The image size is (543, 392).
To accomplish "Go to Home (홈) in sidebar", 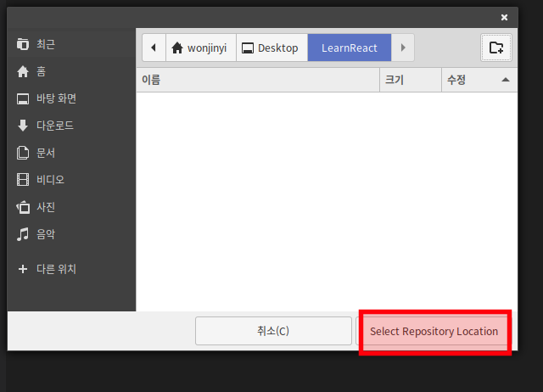I will (x=71, y=71).
